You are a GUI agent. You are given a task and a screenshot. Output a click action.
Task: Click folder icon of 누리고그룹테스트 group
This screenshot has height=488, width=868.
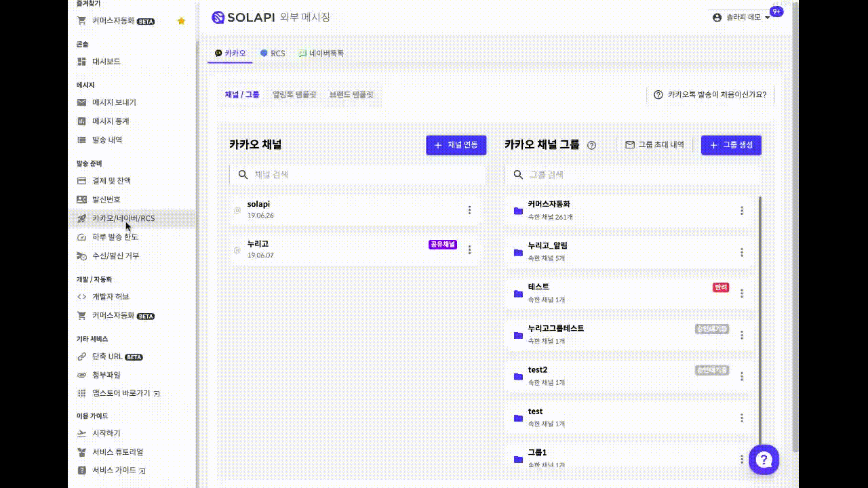click(518, 335)
